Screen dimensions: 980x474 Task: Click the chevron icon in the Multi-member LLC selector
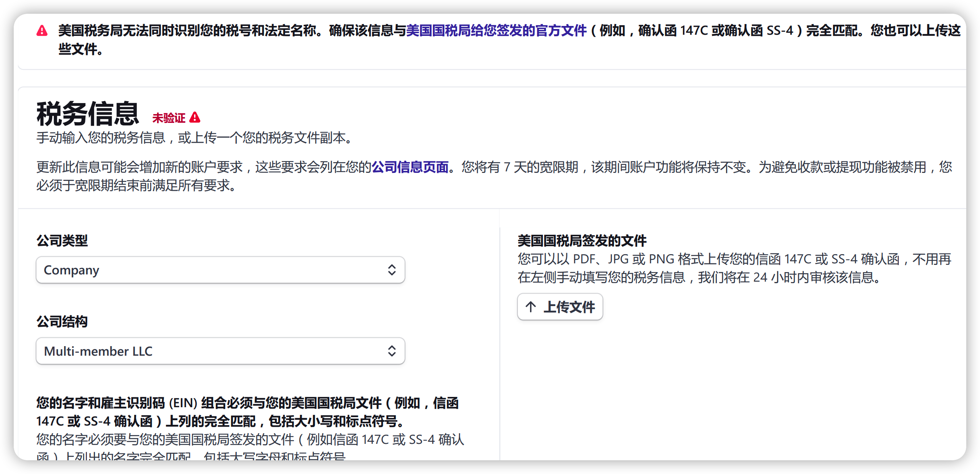pos(392,351)
